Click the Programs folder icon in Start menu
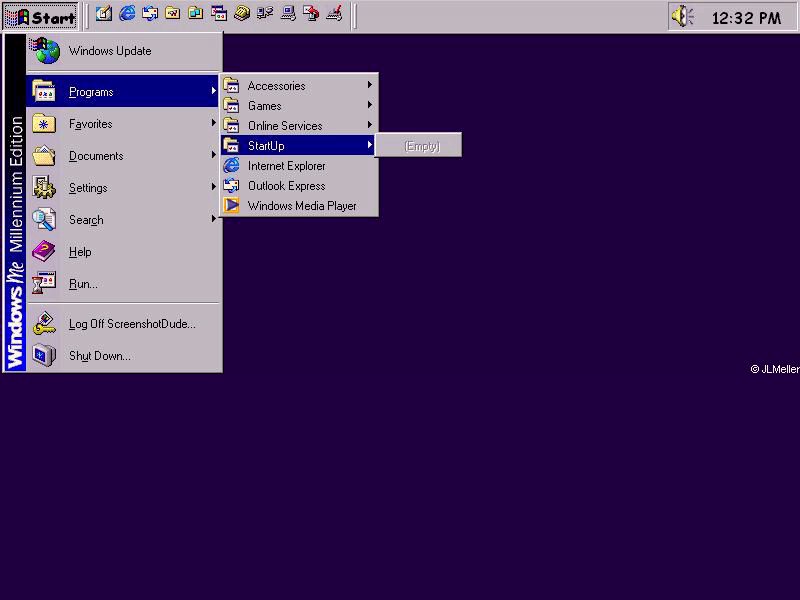Viewport: 800px width, 600px height. (44, 91)
